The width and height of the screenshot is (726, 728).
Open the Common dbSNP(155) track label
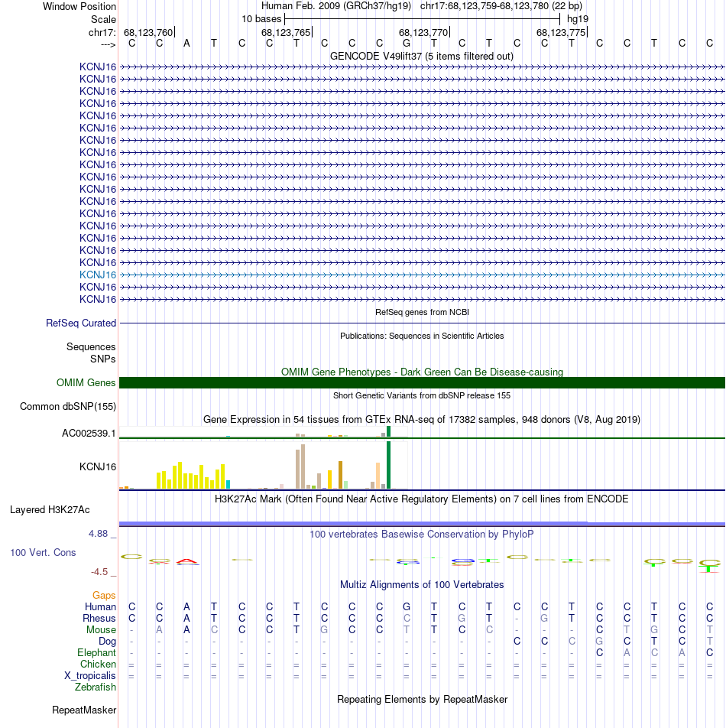click(68, 407)
